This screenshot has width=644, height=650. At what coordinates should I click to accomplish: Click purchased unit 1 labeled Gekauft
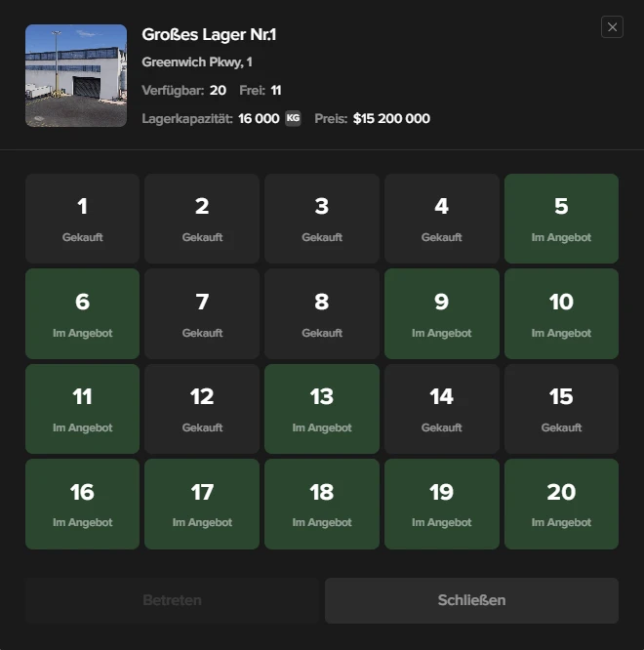[82, 219]
